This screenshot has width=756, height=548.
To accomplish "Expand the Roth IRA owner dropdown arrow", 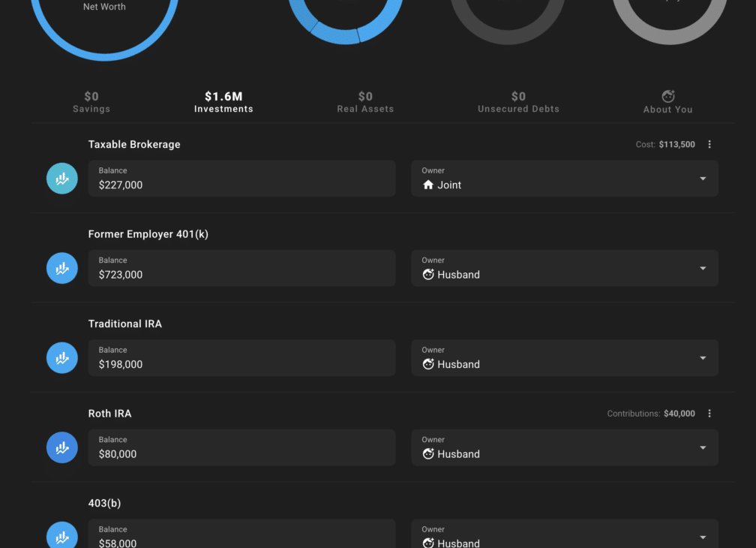I will pos(703,447).
